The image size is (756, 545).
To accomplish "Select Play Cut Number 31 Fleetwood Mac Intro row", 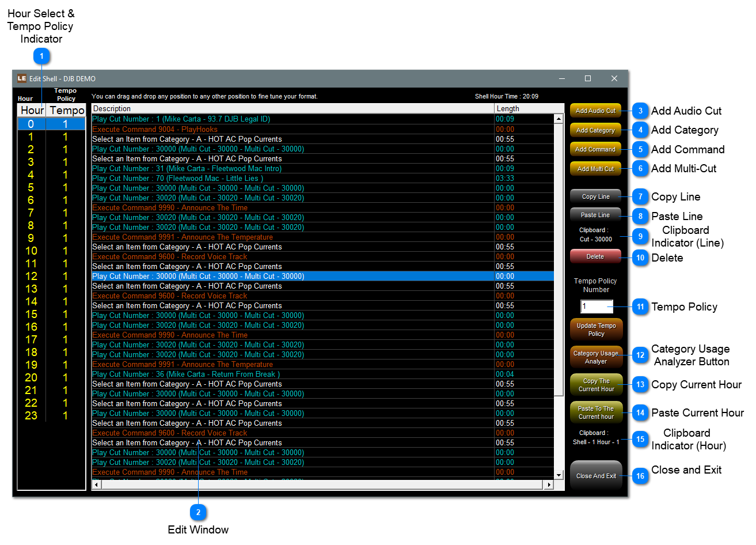I will 322,168.
